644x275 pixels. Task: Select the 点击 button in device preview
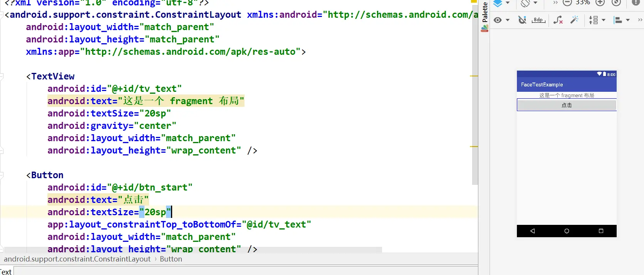pos(567,105)
